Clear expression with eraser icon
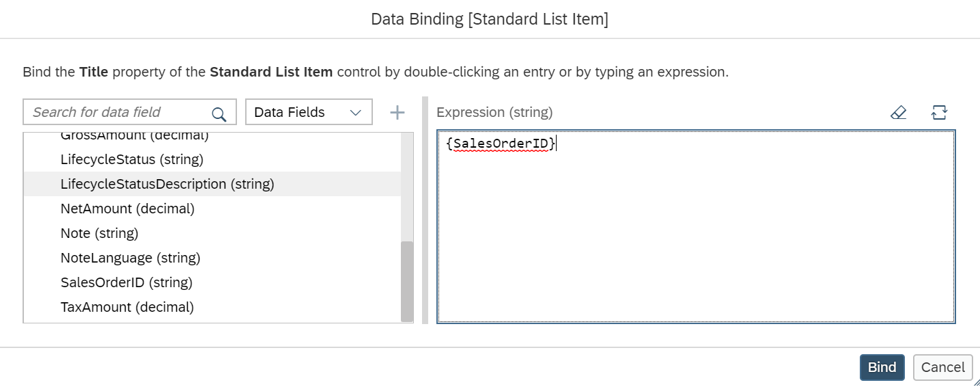The image size is (980, 387). [899, 112]
